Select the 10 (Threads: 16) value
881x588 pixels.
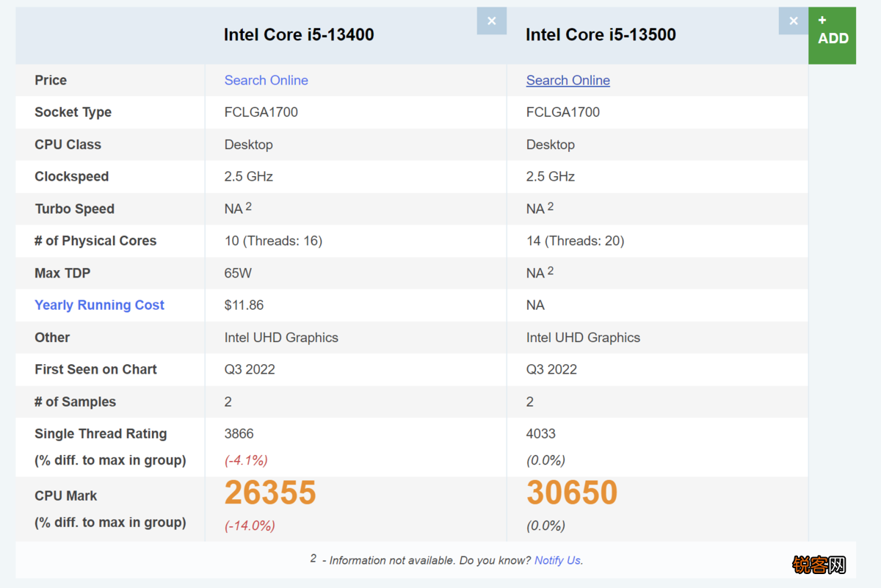tap(273, 241)
